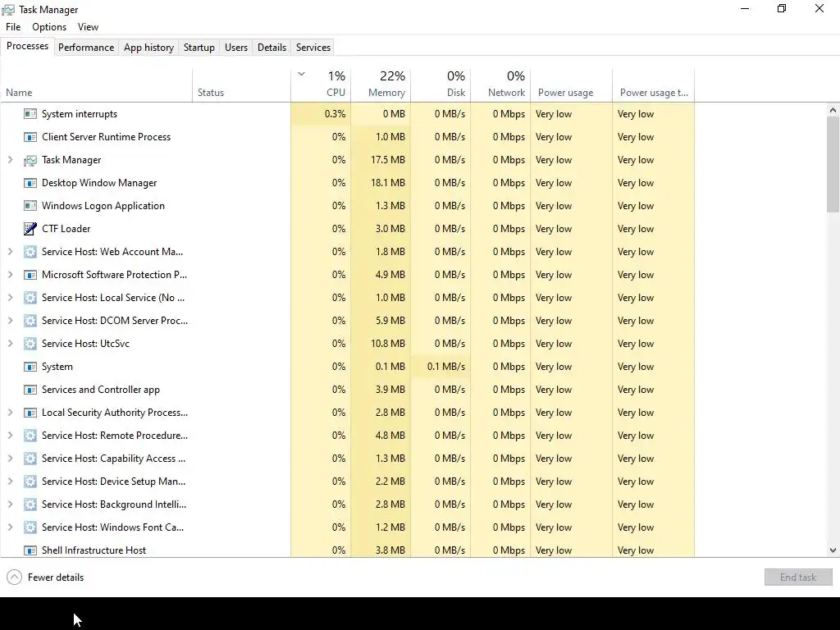Sort by the Network column header

tap(500, 85)
